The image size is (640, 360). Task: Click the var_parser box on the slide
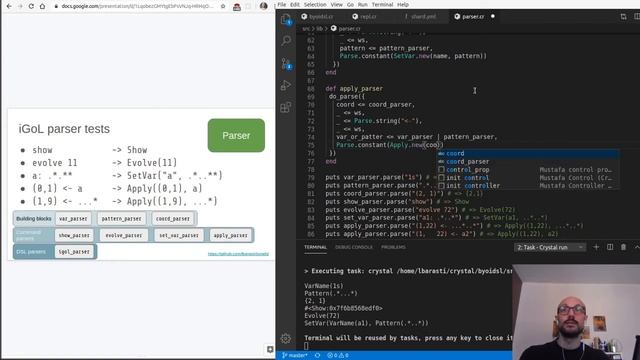click(x=73, y=218)
